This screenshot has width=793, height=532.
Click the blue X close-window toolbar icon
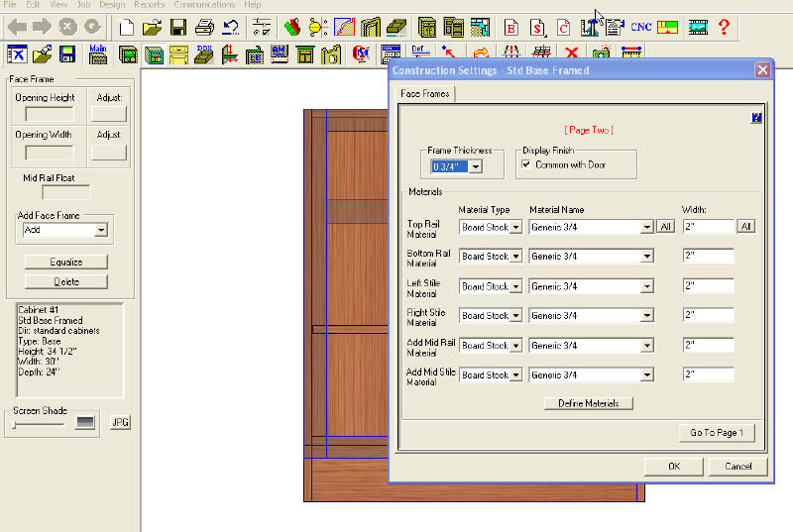17,54
